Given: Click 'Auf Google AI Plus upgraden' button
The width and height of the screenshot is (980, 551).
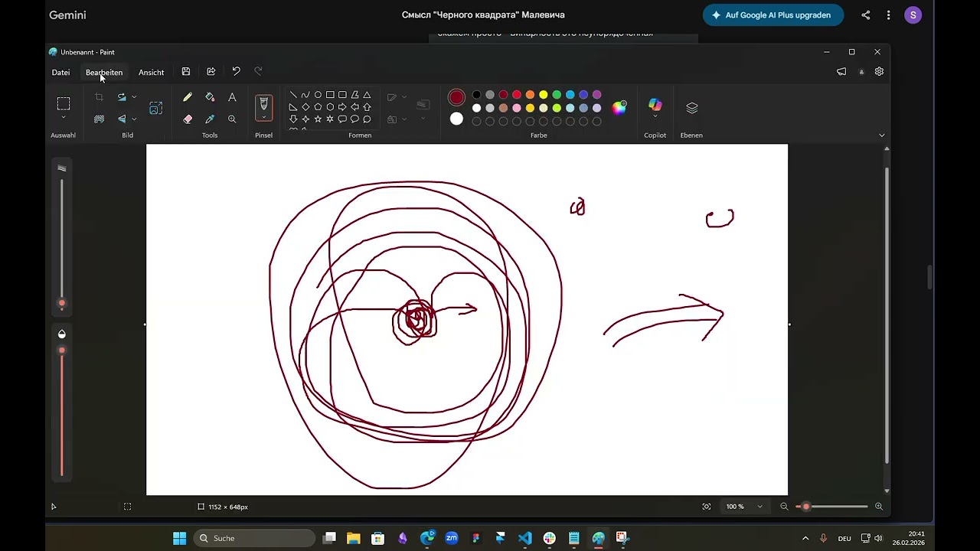Looking at the screenshot, I should click(x=773, y=15).
